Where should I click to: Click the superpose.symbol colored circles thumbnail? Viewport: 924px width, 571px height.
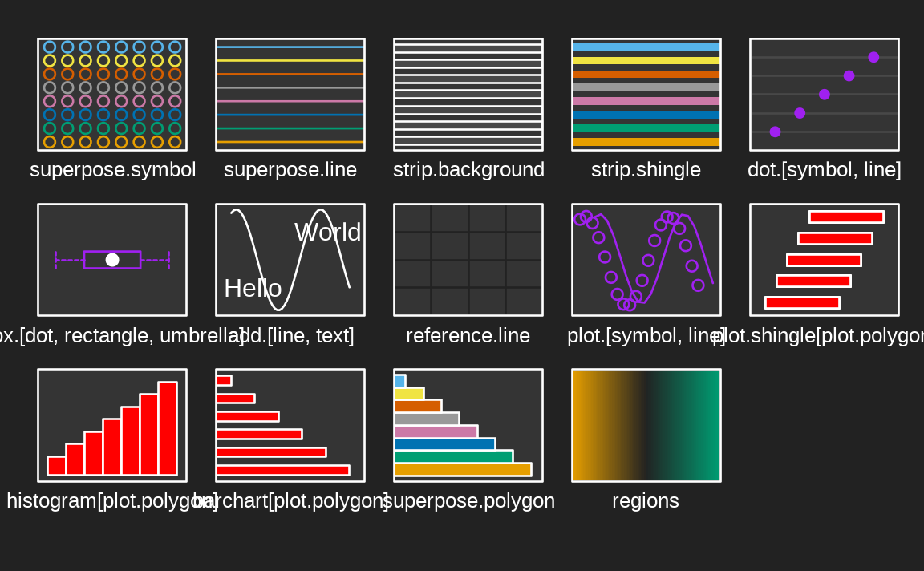(x=112, y=95)
